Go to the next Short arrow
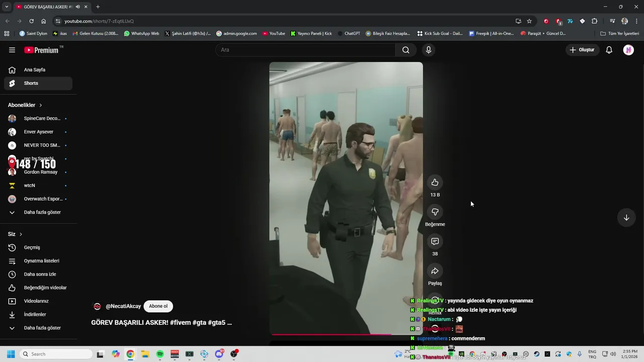Viewport: 644px width, 362px height. [x=626, y=218]
